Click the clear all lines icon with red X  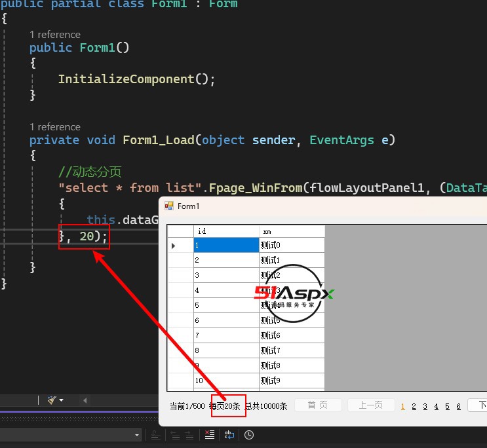tap(210, 435)
